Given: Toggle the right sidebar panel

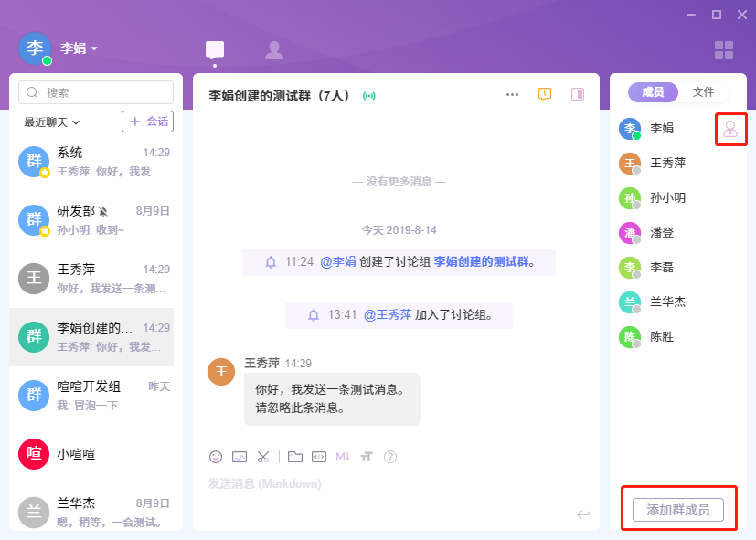Looking at the screenshot, I should pyautogui.click(x=577, y=94).
